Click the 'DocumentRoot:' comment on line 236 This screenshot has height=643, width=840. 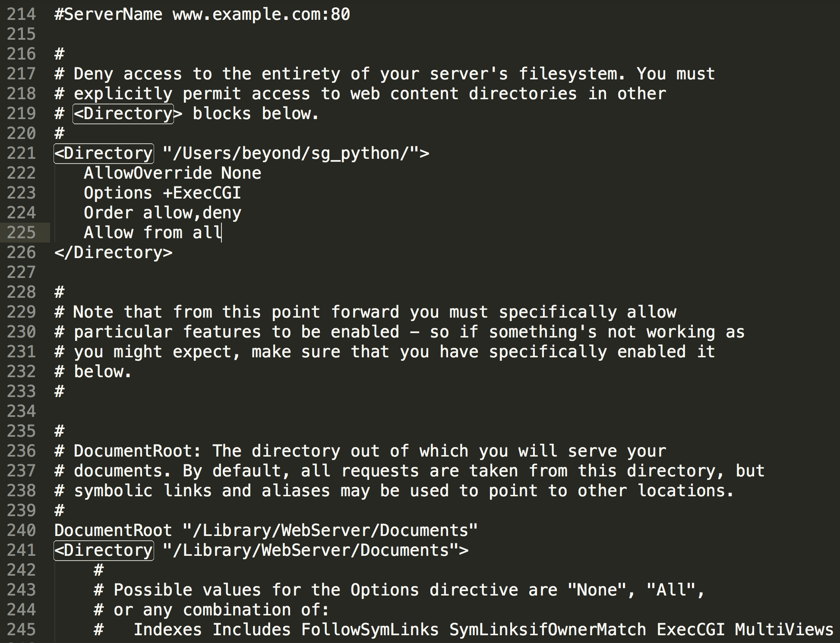(x=138, y=451)
